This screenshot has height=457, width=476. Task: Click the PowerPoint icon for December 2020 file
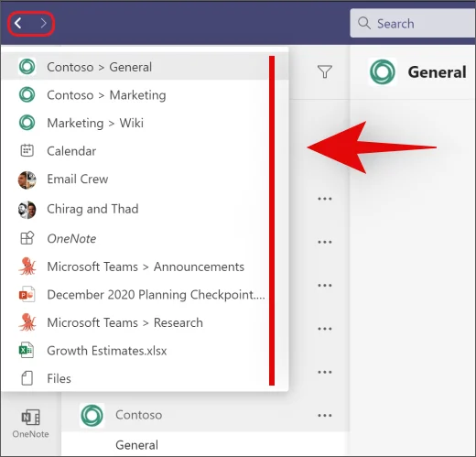tap(27, 294)
